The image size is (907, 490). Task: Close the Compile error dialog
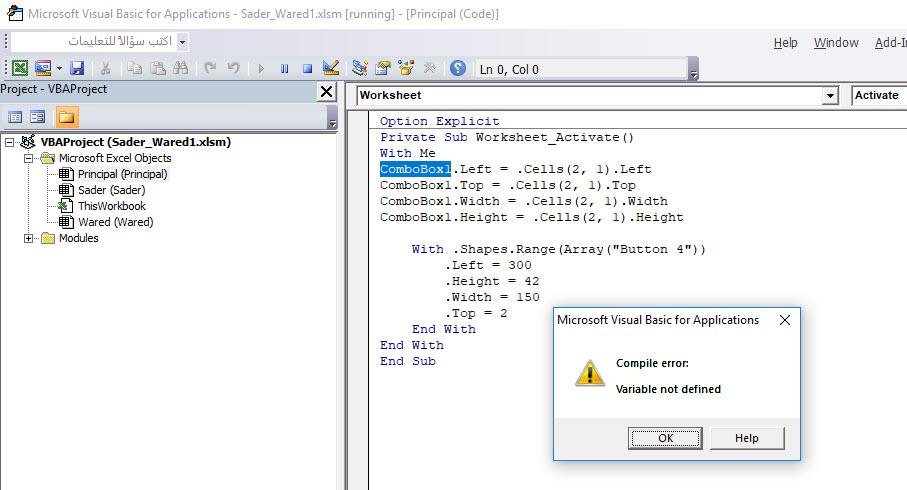point(785,320)
